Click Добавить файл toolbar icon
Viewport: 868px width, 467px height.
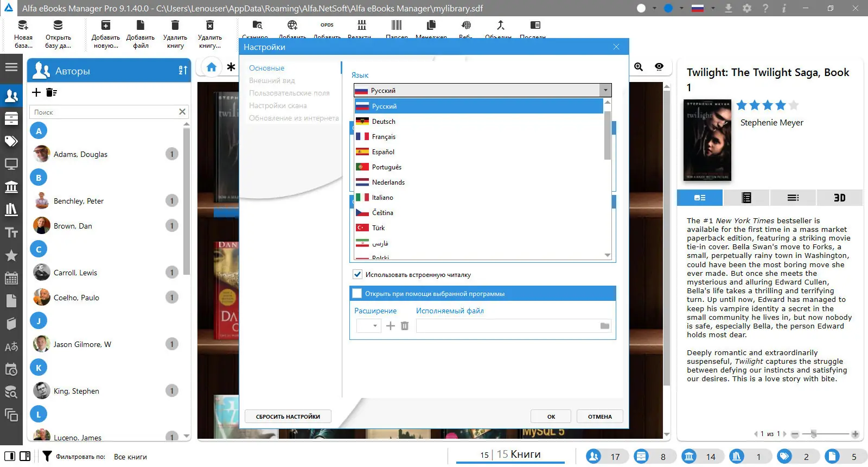click(x=141, y=34)
